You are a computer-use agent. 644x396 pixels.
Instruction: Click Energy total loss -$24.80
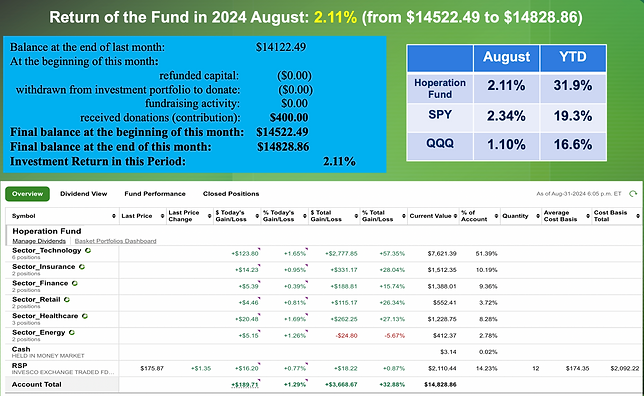[x=346, y=336]
